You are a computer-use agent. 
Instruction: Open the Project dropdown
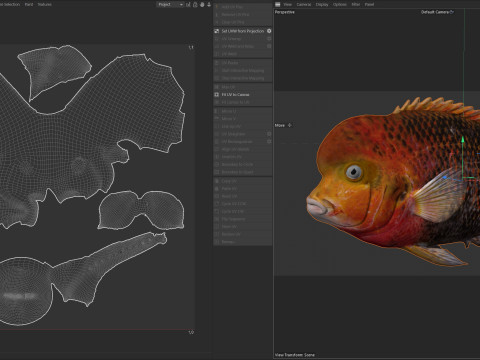[170, 4]
